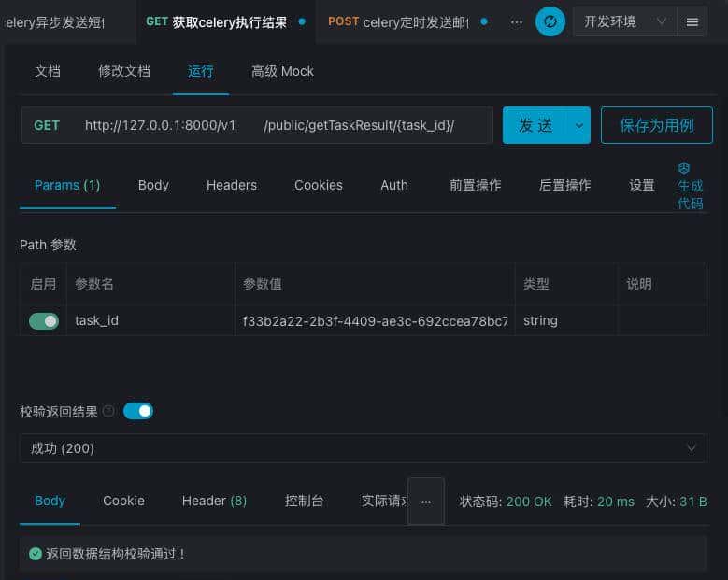Open the hamburger menu icon
Image resolution: width=728 pixels, height=580 pixels.
[692, 21]
